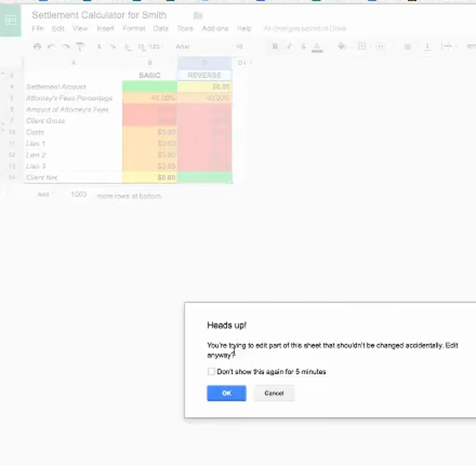This screenshot has height=465, width=476.
Task: Open the File menu
Action: (x=38, y=28)
